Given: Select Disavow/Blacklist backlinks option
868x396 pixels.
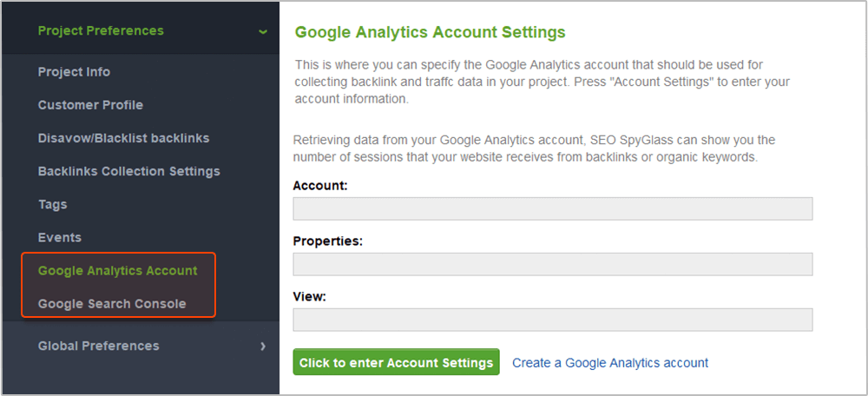Looking at the screenshot, I should pos(124,138).
